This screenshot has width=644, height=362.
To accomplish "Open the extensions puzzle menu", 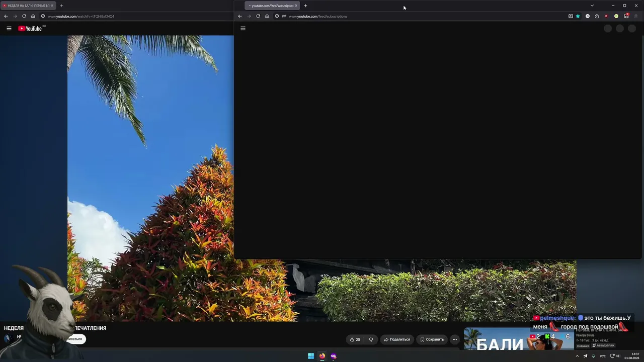I will (597, 16).
